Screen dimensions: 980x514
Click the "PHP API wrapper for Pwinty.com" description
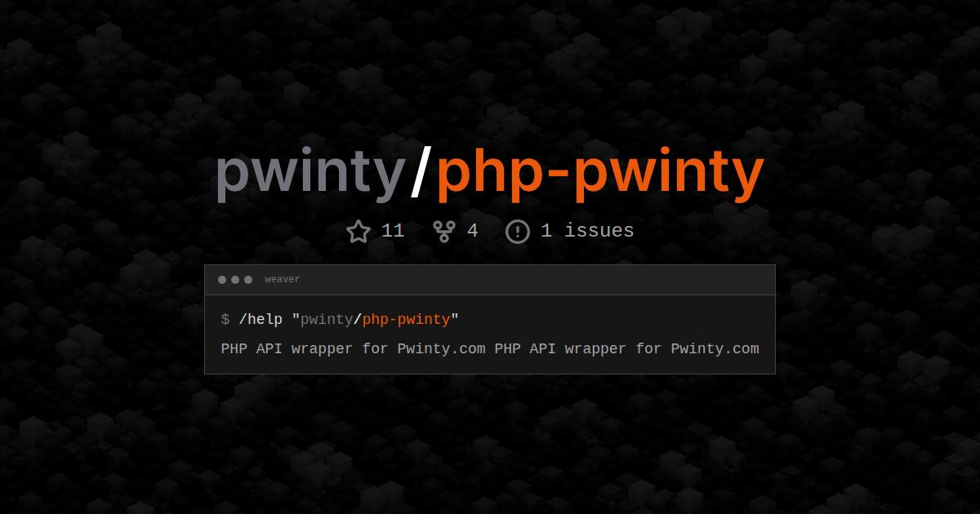[490, 349]
